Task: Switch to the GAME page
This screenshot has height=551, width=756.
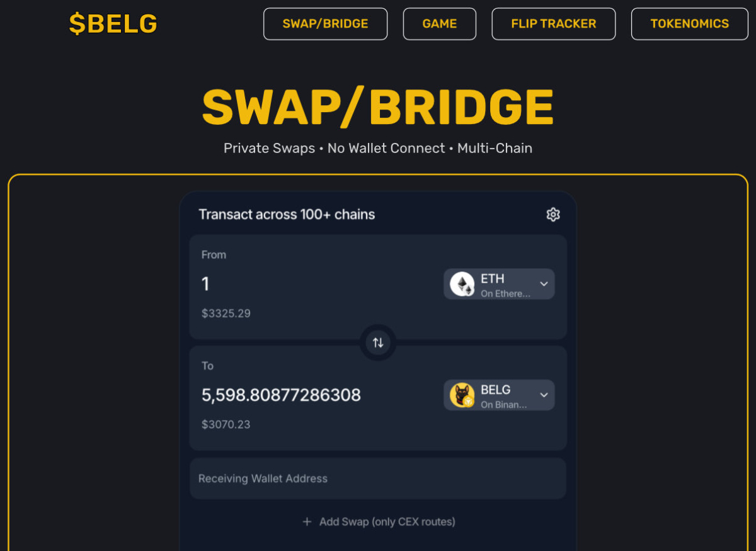Action: click(439, 23)
